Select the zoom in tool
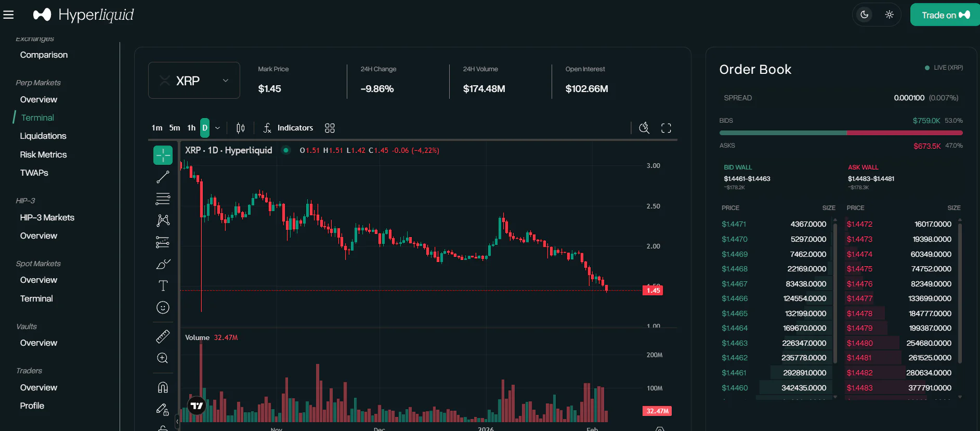980x431 pixels. pyautogui.click(x=163, y=358)
